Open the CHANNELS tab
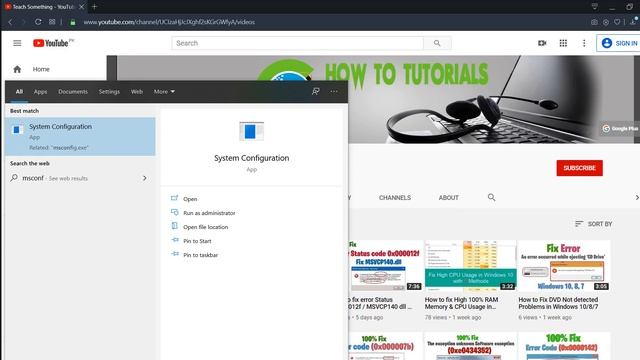Viewport: 640px width, 360px height. pyautogui.click(x=395, y=198)
